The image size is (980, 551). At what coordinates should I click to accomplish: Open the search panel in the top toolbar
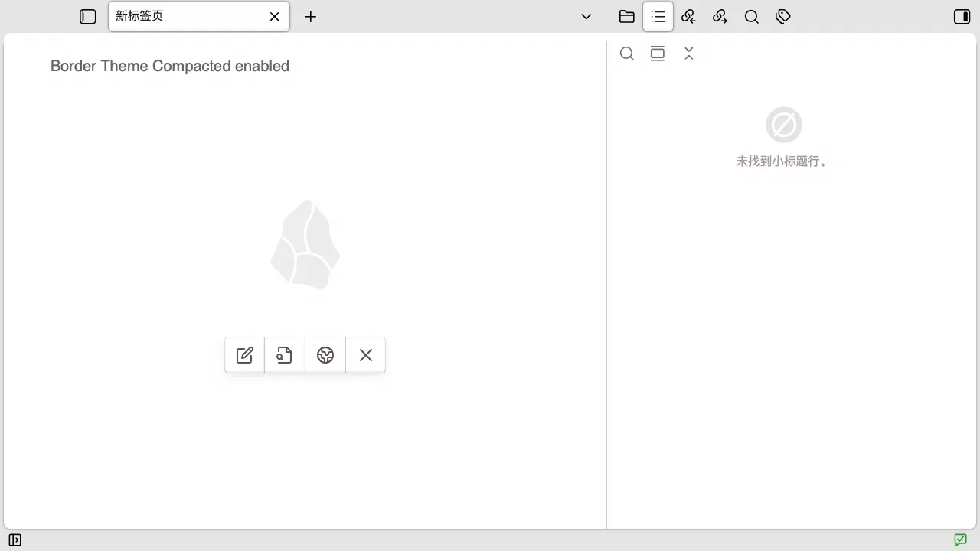[x=752, y=17]
